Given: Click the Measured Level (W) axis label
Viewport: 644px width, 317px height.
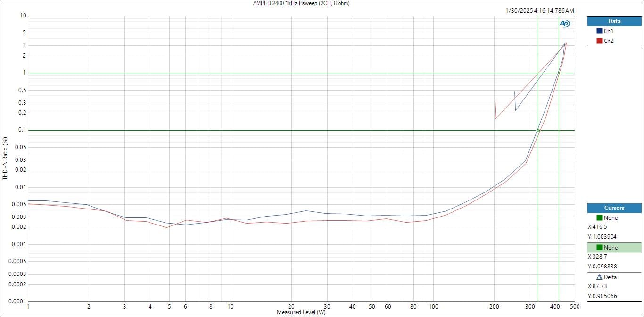Looking at the screenshot, I should pyautogui.click(x=301, y=312).
